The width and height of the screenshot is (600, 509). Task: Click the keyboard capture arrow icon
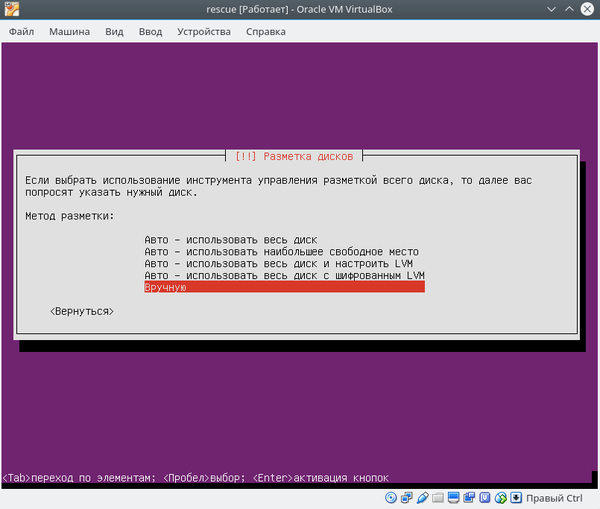(x=516, y=498)
